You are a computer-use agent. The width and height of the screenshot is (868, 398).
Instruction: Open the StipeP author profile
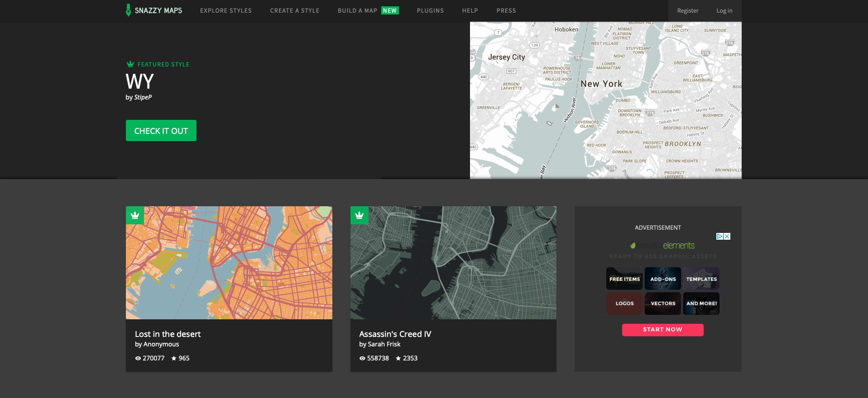pyautogui.click(x=143, y=97)
